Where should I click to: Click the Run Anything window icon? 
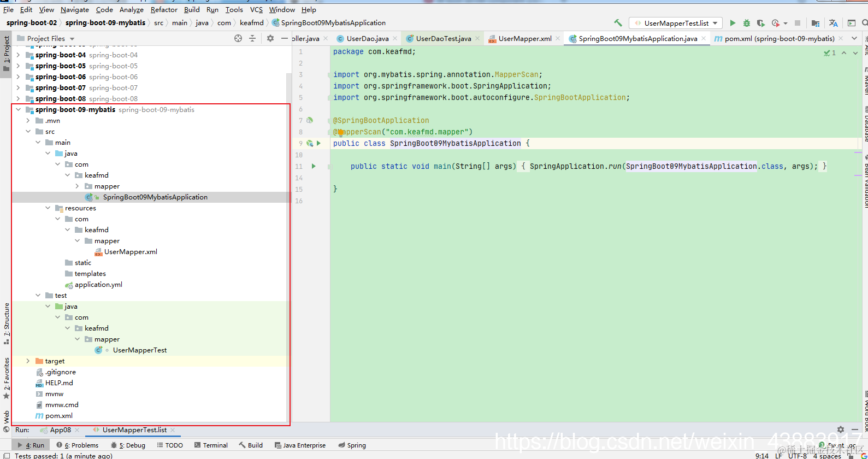click(852, 23)
